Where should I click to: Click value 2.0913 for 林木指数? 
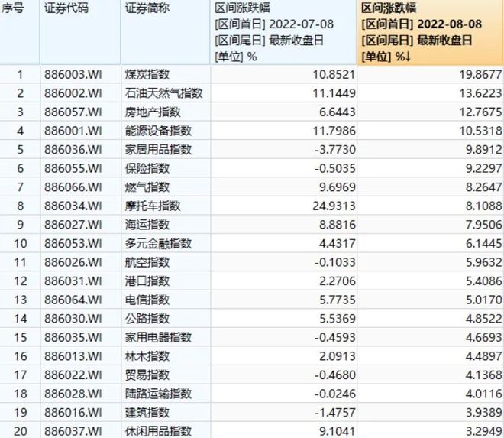point(338,356)
